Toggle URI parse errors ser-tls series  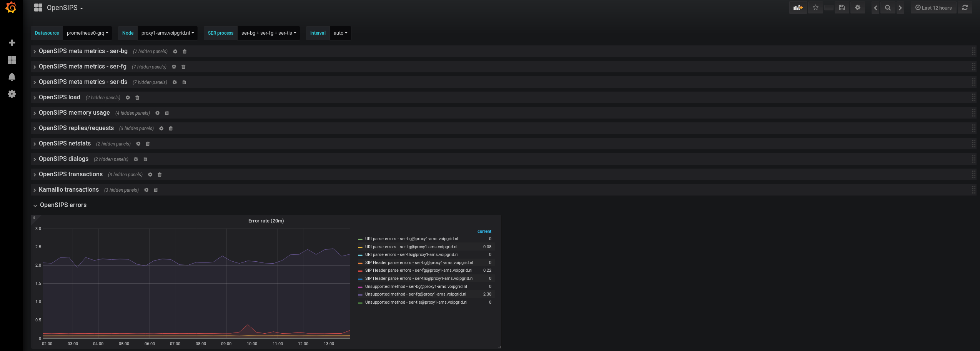click(412, 255)
